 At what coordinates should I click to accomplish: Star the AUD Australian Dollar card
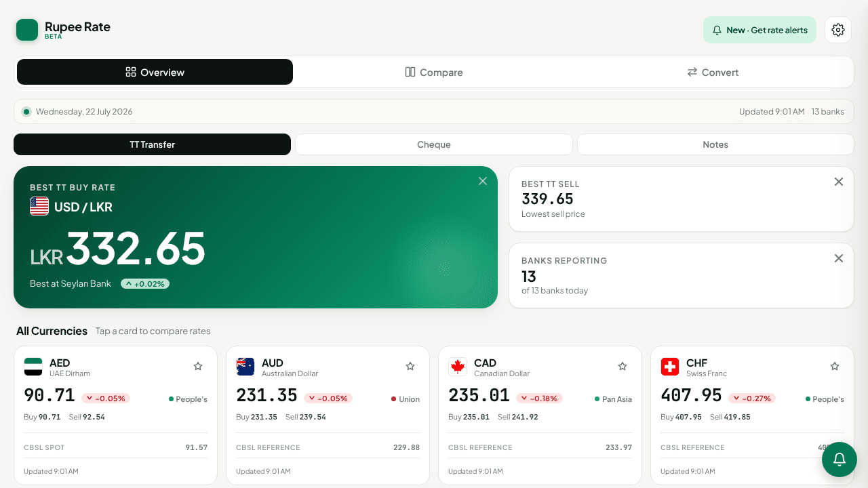[x=410, y=366]
